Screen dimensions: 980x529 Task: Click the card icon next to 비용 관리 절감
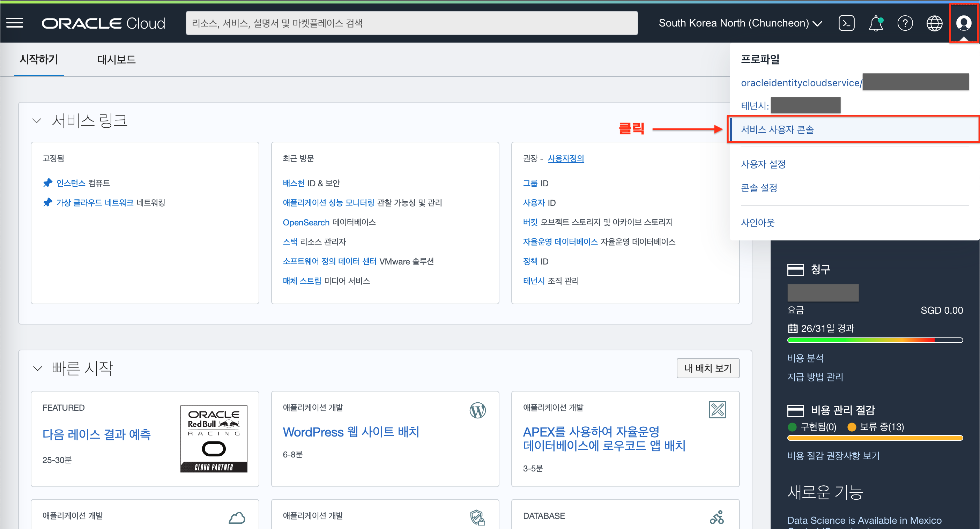tap(795, 411)
